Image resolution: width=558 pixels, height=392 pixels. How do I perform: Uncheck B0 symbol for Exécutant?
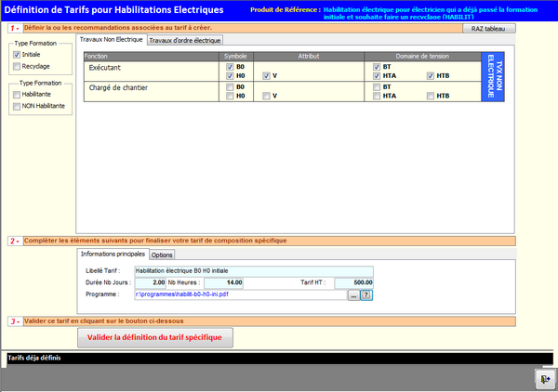(229, 68)
